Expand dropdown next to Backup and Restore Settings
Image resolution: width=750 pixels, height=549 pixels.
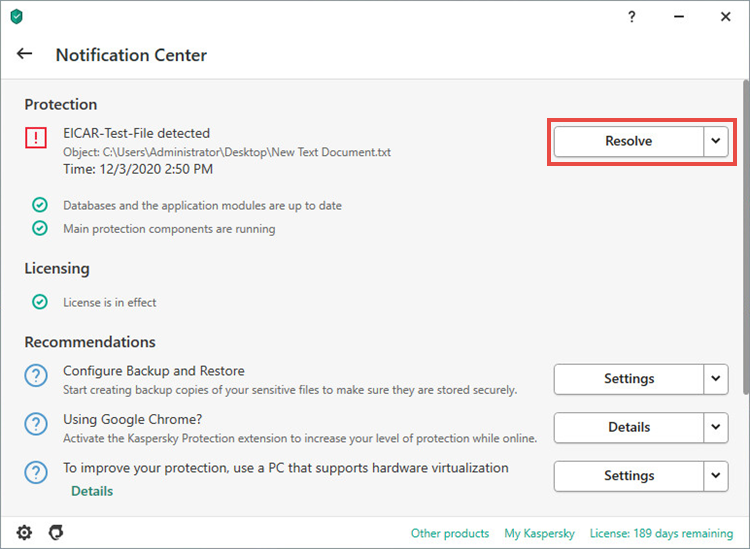[716, 379]
